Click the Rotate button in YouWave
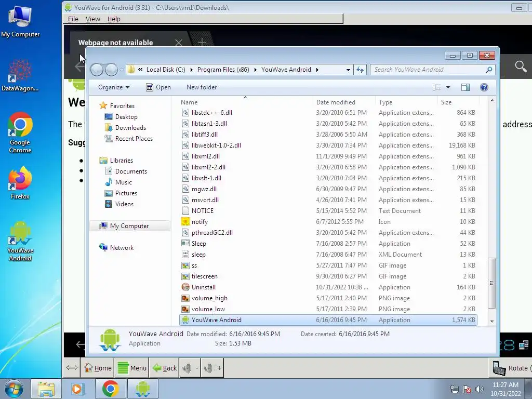Image resolution: width=532 pixels, height=399 pixels. pos(511,368)
